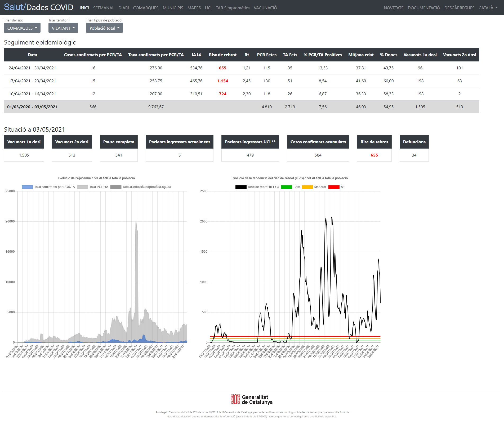Viewport: 504px width, 428px height.
Task: Select the 17/04/2021 - 23/04/2021 table row
Action: (242, 81)
